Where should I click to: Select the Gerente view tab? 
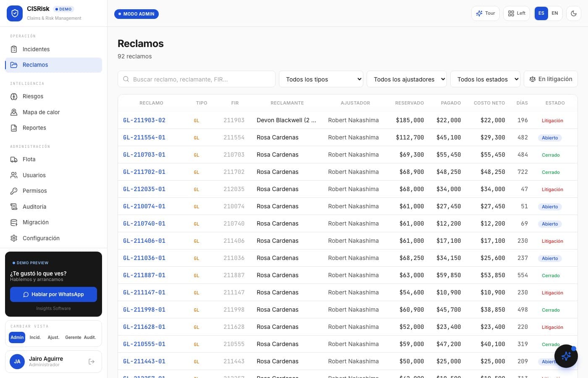click(73, 337)
